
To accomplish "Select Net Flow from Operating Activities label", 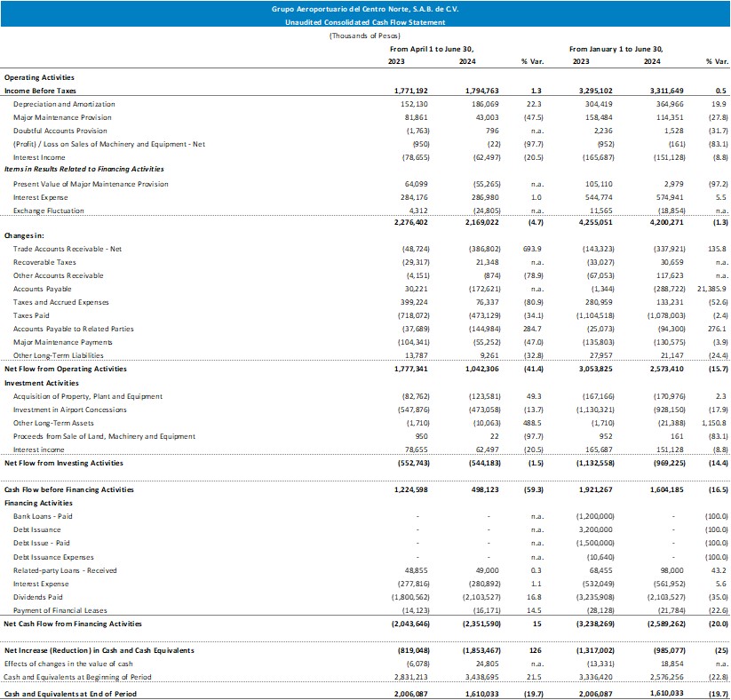I will pos(66,368).
